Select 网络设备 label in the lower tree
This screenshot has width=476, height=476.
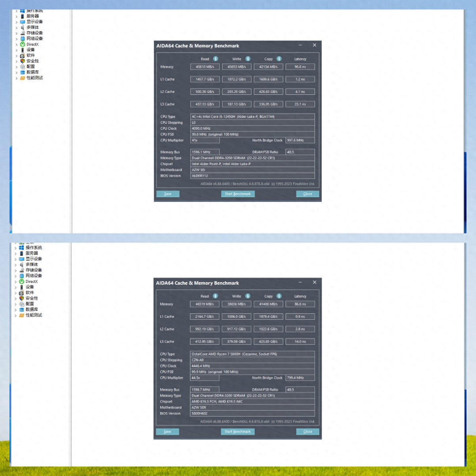coord(34,276)
